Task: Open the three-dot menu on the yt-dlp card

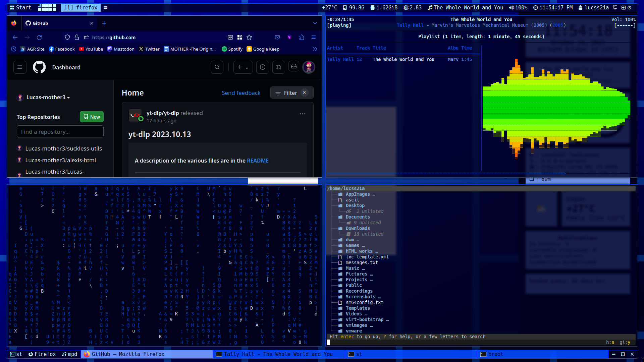Action: point(303,114)
